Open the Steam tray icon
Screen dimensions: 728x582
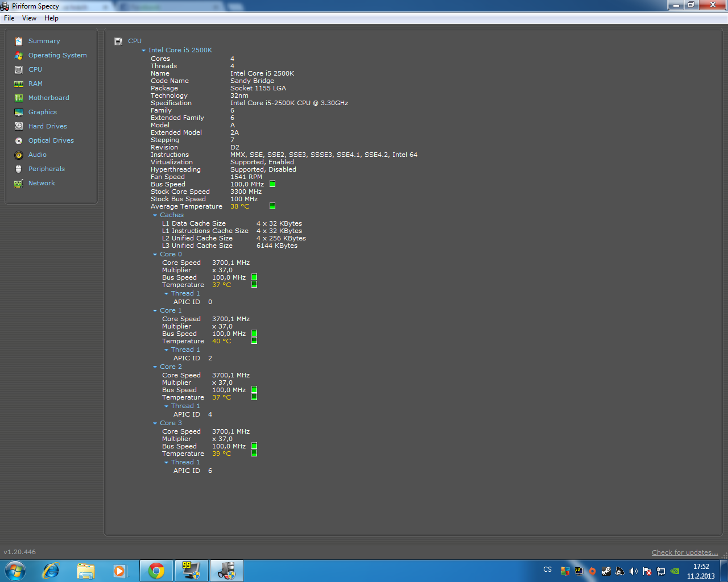[606, 571]
